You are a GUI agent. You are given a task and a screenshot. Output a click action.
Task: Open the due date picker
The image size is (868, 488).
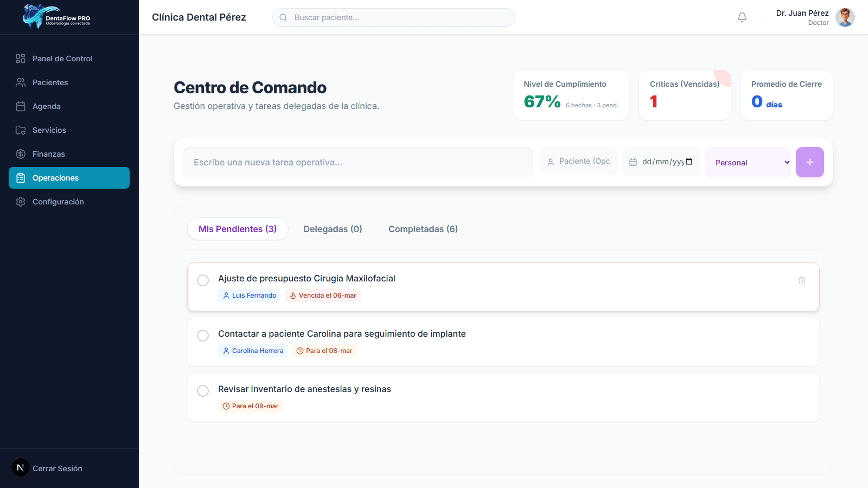pyautogui.click(x=661, y=161)
